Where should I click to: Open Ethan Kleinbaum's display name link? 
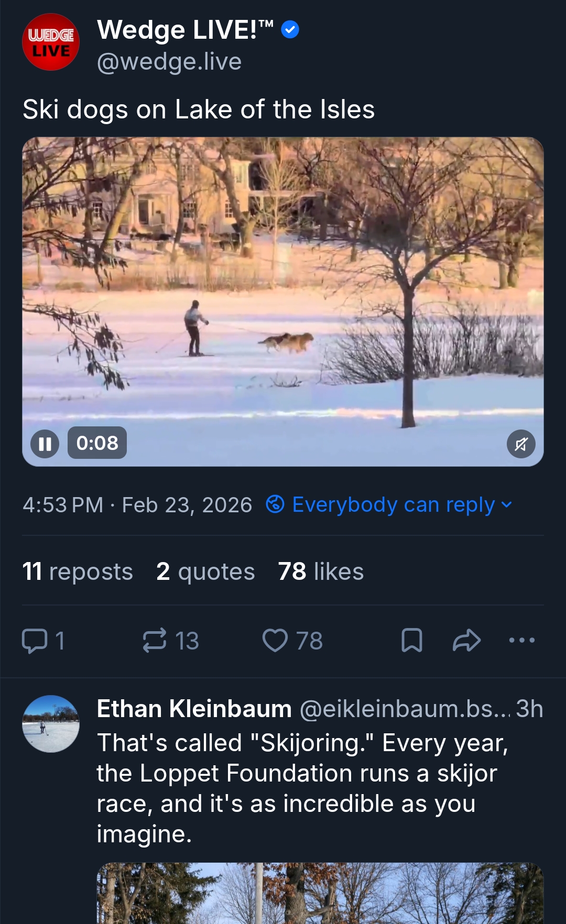(194, 709)
